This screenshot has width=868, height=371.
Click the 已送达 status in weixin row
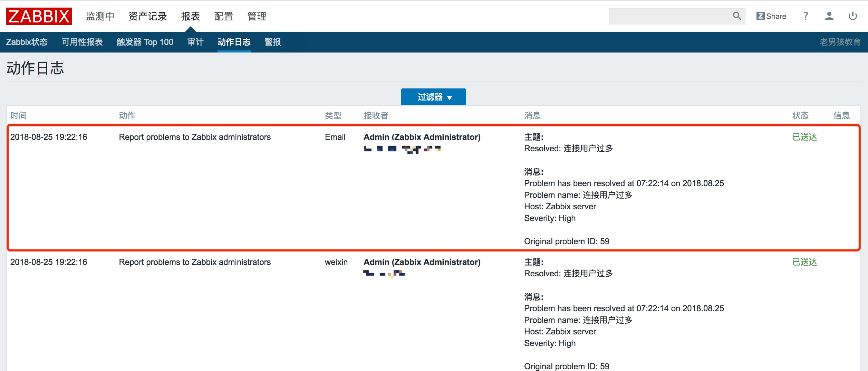tap(804, 262)
